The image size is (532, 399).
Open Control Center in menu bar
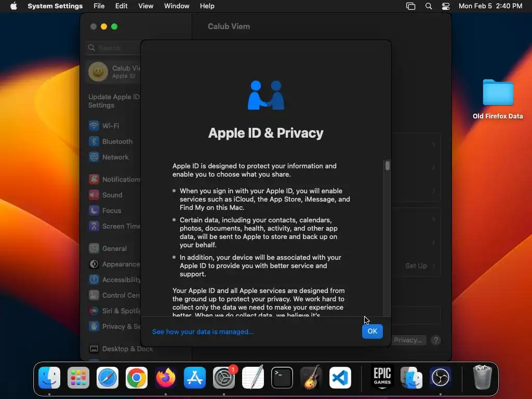point(445,6)
